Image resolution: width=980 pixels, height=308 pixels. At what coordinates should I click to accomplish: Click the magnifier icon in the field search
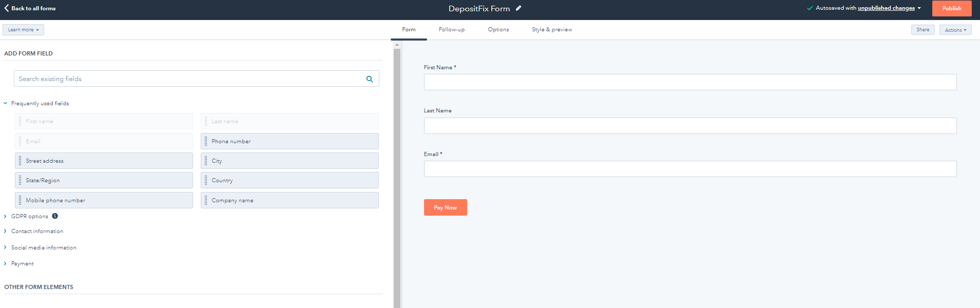[370, 79]
